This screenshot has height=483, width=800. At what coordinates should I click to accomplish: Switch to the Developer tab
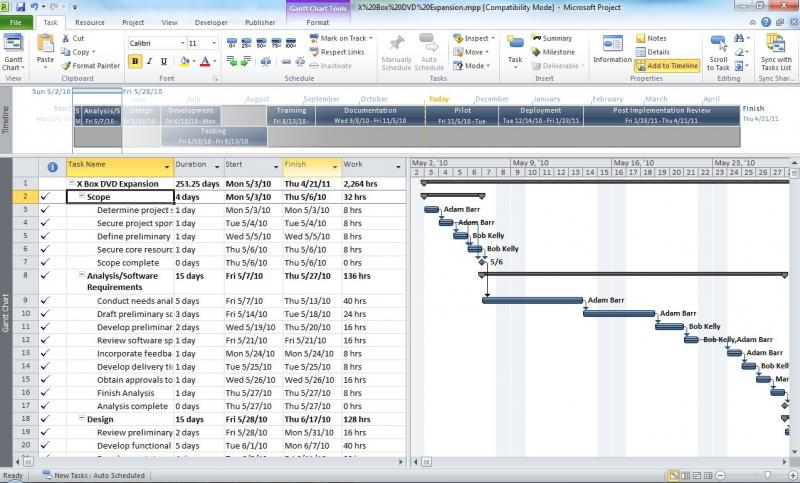click(211, 22)
